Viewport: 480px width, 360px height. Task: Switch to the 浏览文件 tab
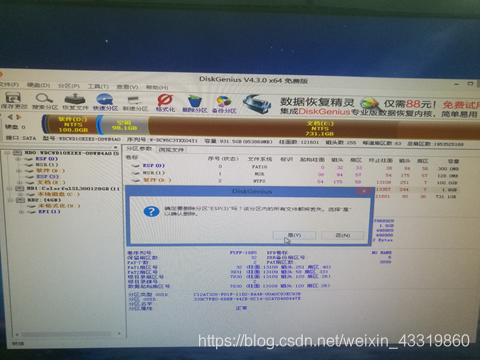pyautogui.click(x=171, y=150)
